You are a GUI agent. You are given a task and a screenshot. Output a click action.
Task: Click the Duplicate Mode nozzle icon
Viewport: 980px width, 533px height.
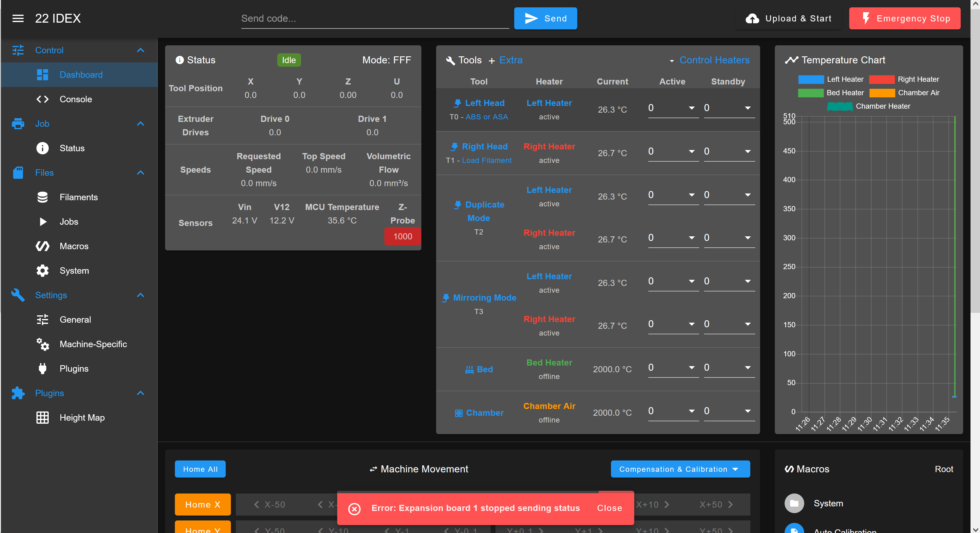click(x=458, y=205)
